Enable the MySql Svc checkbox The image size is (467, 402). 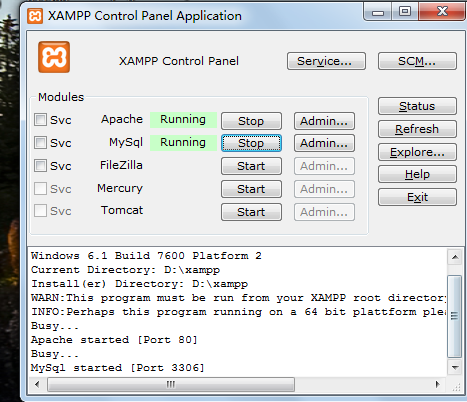click(40, 143)
